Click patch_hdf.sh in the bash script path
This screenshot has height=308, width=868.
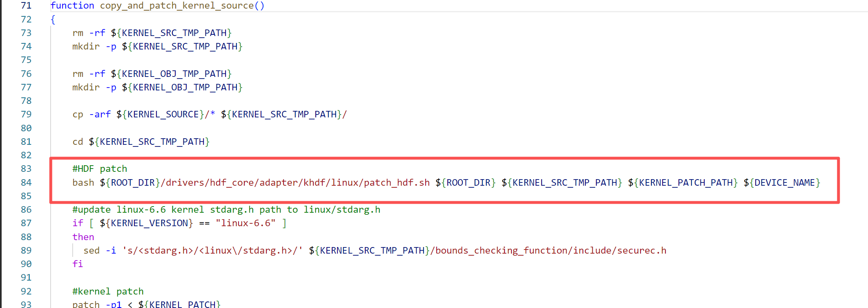pos(396,182)
